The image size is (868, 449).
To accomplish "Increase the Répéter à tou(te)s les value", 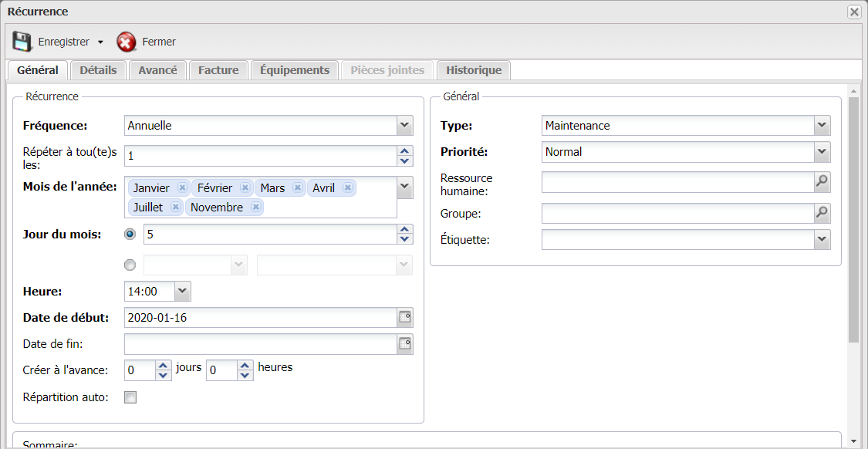I will (x=405, y=150).
